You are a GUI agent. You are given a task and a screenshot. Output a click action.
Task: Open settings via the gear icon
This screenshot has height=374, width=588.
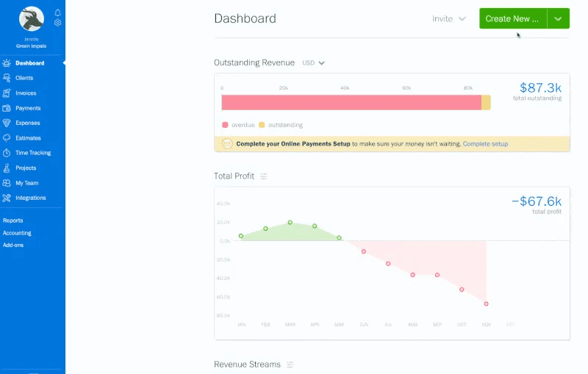(x=58, y=23)
